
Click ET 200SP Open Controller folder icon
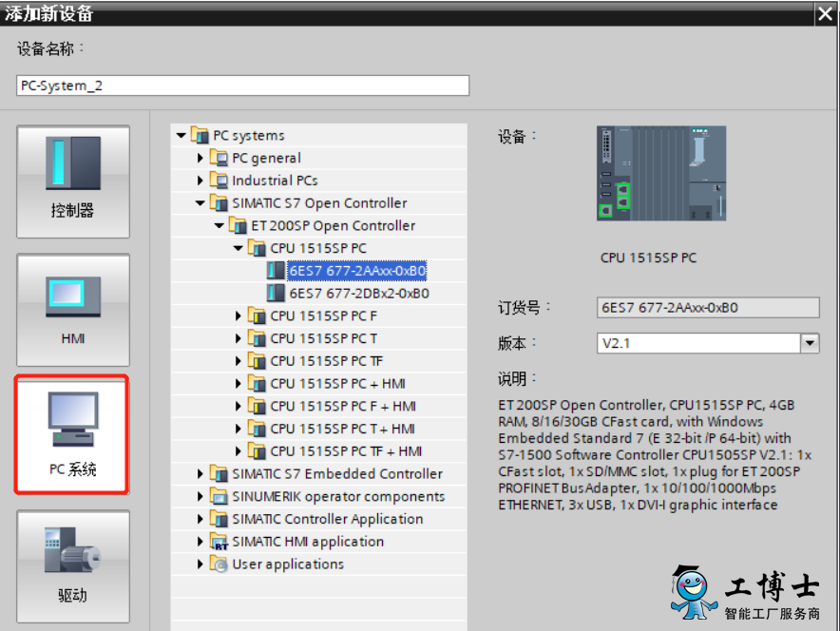pos(238,225)
